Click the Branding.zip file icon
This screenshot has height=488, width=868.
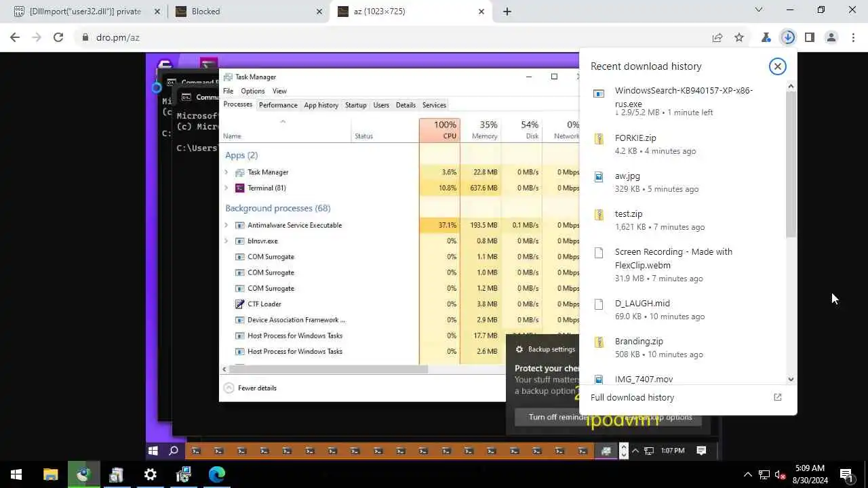coord(599,342)
